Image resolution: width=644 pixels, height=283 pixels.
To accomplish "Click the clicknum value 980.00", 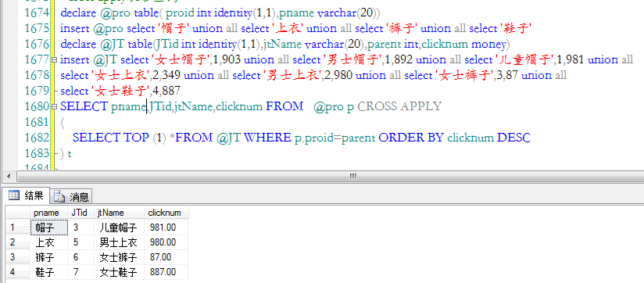I will tap(166, 242).
